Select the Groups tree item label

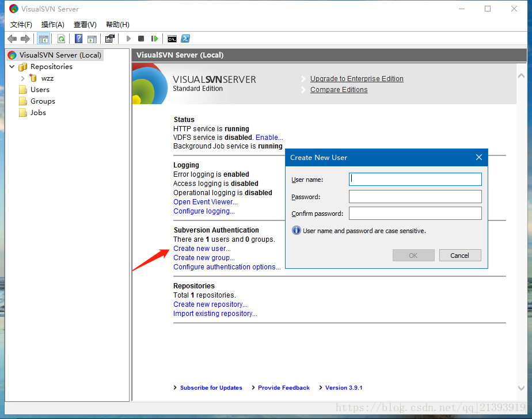point(43,101)
